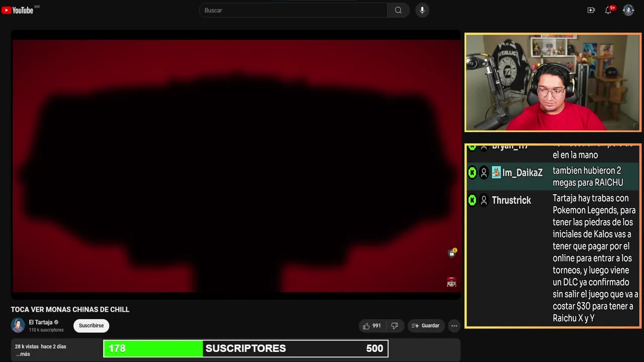644x362 pixels.
Task: Click the user icon beside Thrustrick
Action: click(484, 200)
